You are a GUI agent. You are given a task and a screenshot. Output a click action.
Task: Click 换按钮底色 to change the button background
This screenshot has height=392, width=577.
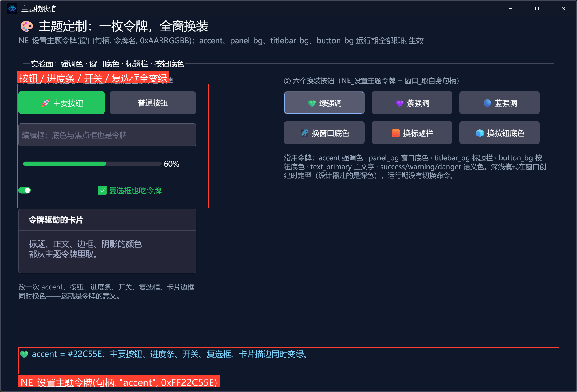click(x=500, y=133)
